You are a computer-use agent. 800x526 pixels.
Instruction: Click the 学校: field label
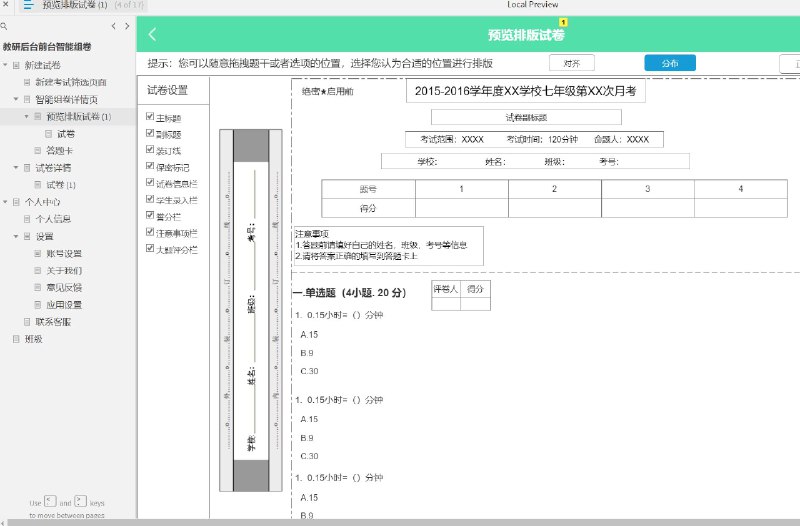click(427, 162)
